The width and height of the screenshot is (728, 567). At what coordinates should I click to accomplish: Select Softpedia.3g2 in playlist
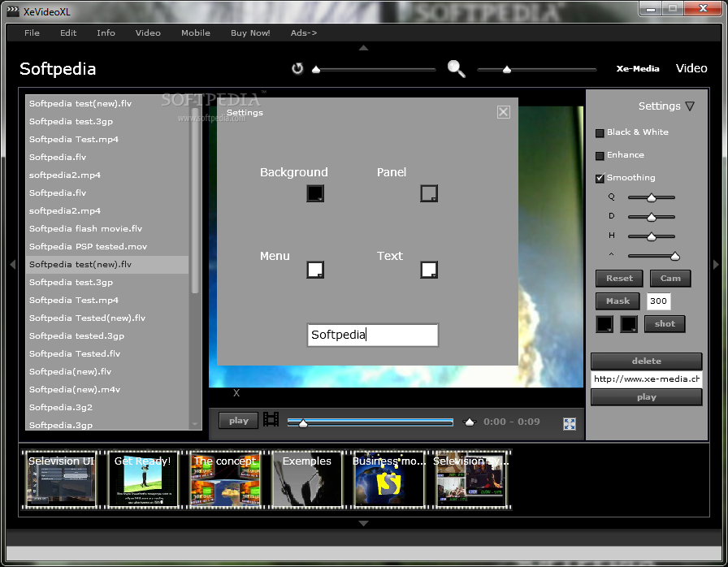(107, 408)
